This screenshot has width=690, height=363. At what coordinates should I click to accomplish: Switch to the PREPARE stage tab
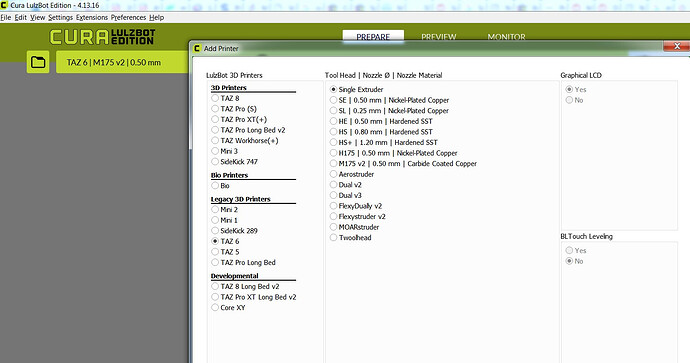[x=373, y=37]
